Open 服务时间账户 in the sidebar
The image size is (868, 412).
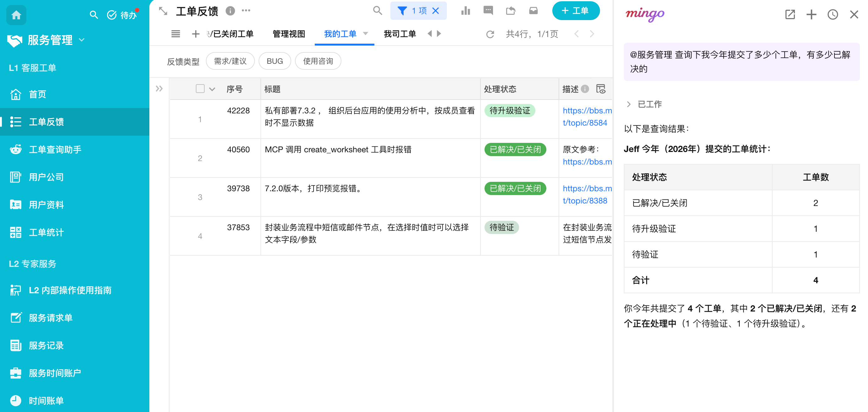click(74, 373)
